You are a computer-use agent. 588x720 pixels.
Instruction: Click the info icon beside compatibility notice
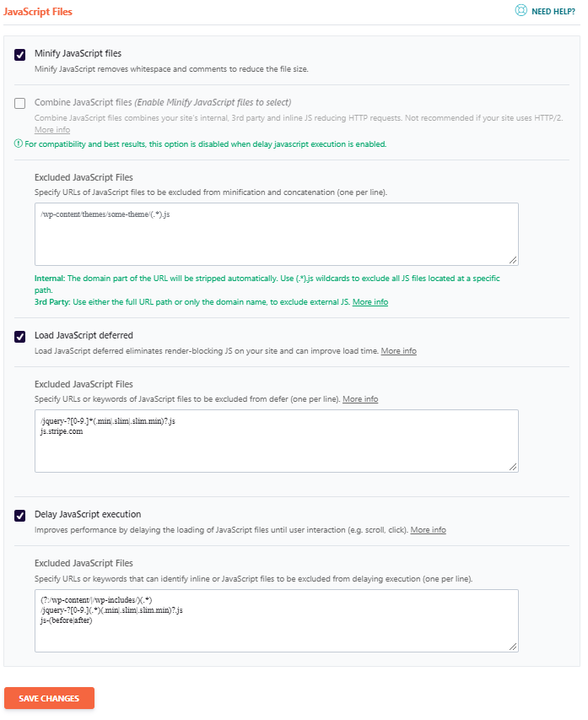tap(19, 143)
